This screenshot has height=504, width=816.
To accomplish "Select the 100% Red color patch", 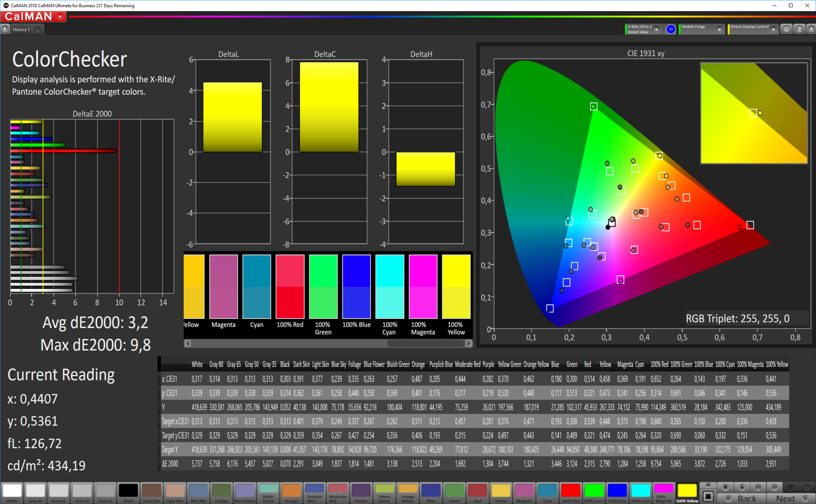I will coord(570,493).
